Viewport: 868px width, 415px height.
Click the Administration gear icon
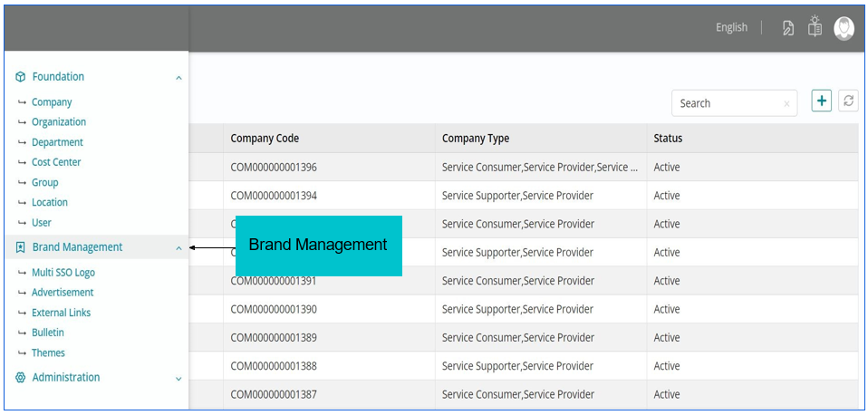[21, 378]
